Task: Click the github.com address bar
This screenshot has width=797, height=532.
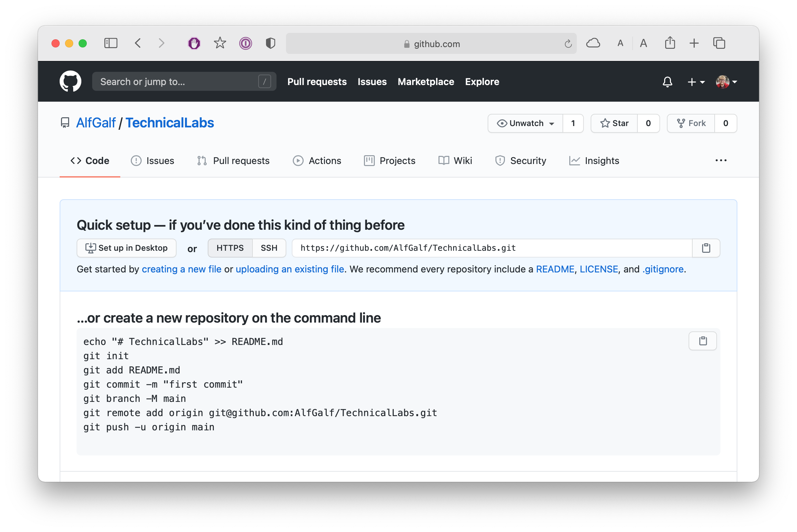Action: pyautogui.click(x=431, y=43)
